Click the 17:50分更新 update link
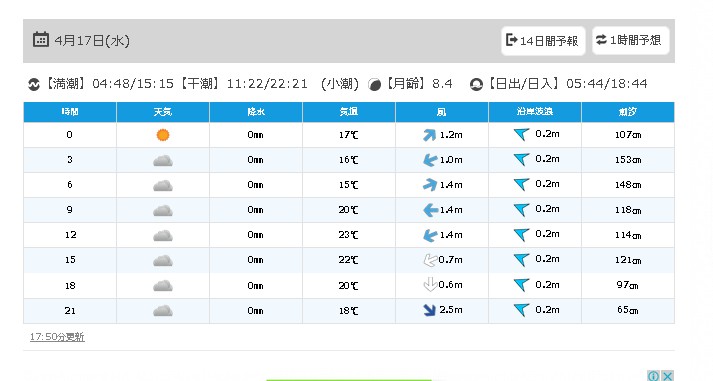This screenshot has height=381, width=713. click(57, 337)
